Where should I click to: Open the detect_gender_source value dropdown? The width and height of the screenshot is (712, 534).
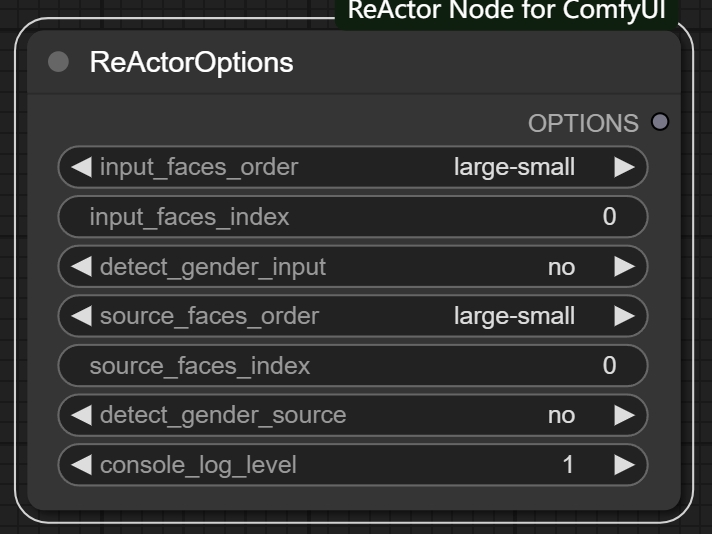pos(560,415)
